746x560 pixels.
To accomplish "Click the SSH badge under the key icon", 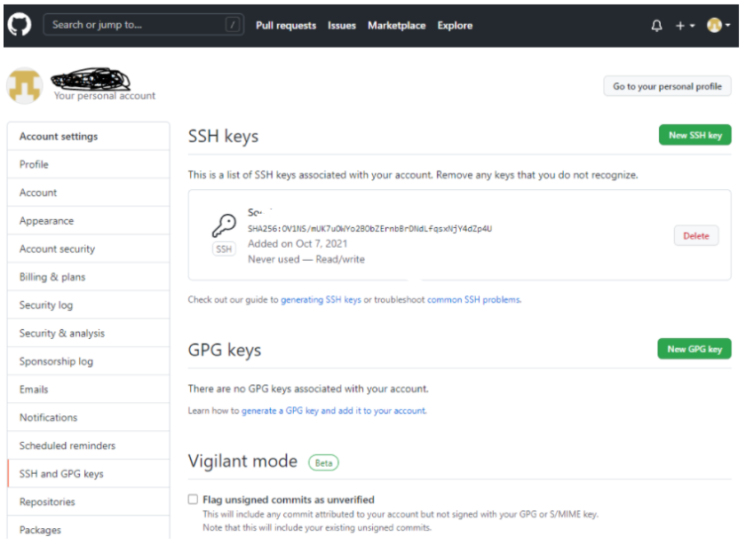I will pos(224,249).
